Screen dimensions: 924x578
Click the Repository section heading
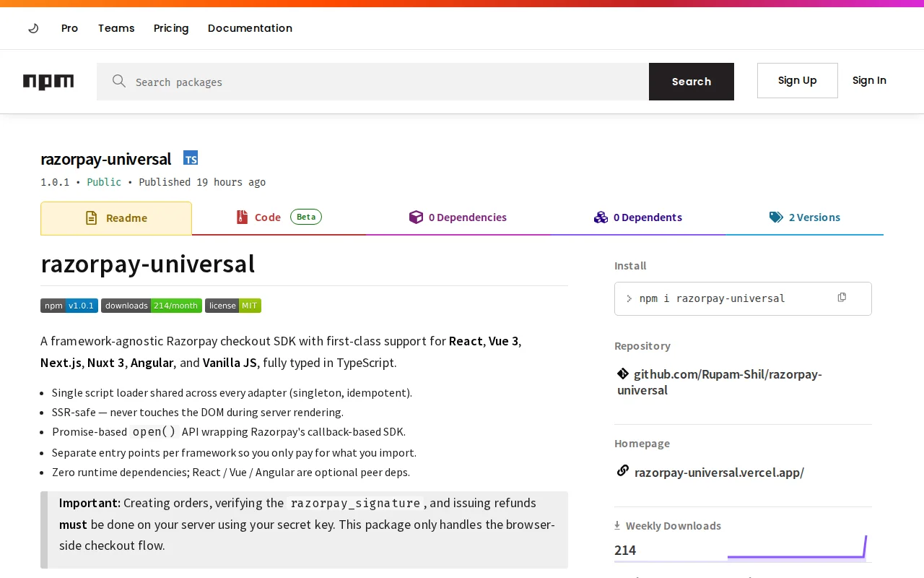click(642, 346)
